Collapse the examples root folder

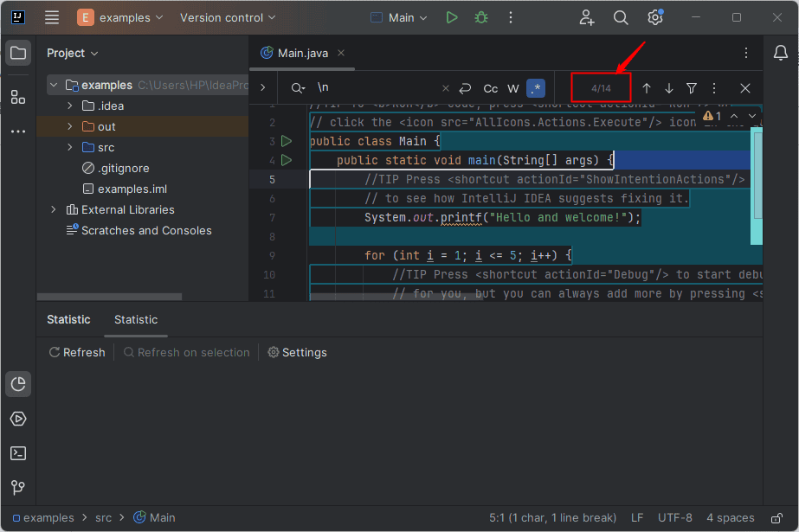(x=54, y=85)
